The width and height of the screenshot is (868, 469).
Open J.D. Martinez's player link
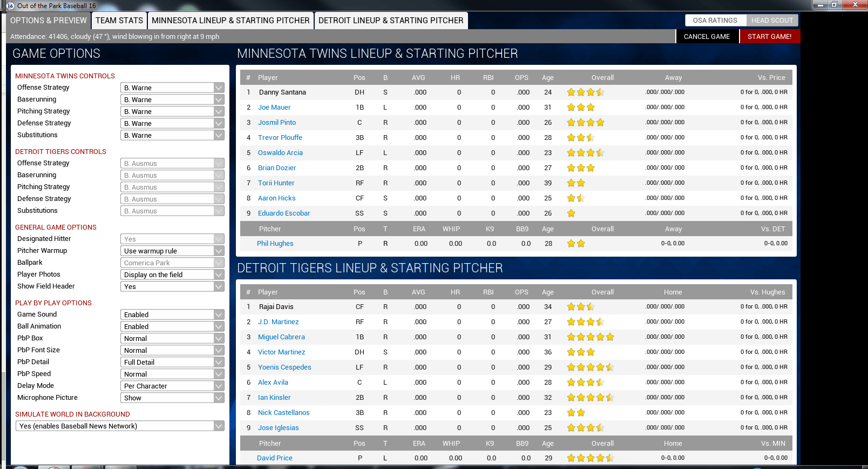pyautogui.click(x=278, y=322)
